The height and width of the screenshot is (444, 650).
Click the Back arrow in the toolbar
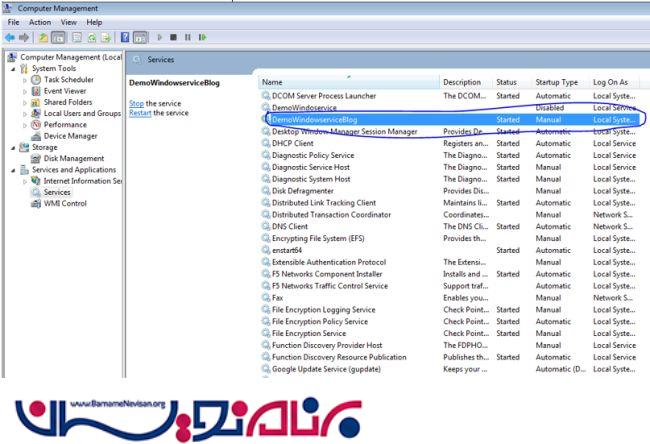(9, 37)
